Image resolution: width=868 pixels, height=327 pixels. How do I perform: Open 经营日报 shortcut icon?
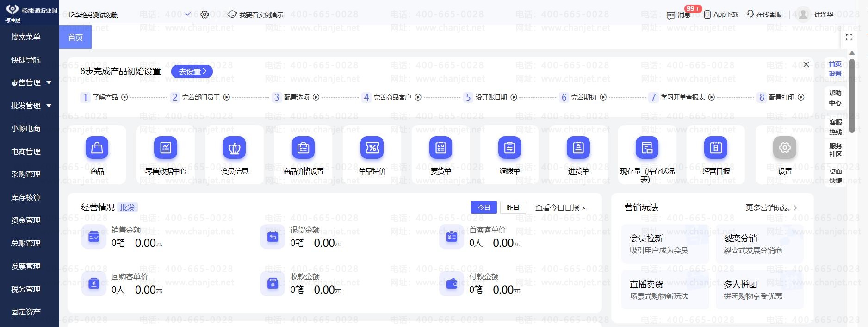(716, 148)
